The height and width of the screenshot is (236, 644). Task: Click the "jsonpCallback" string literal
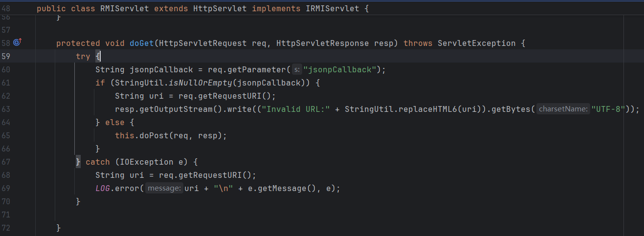[340, 70]
